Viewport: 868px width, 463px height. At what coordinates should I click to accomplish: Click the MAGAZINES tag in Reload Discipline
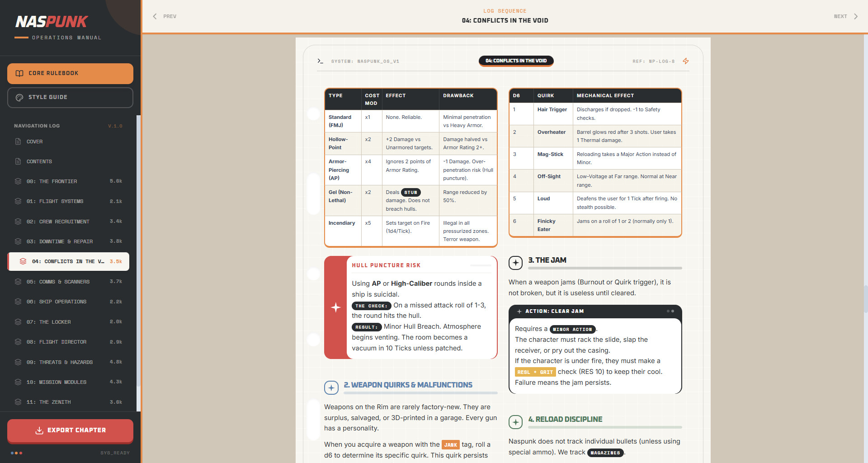pos(605,453)
